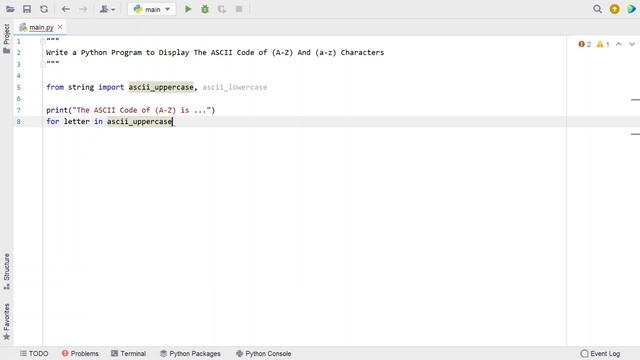The height and width of the screenshot is (360, 640).
Task: Click the warnings count indicator showing 1
Action: pos(603,44)
